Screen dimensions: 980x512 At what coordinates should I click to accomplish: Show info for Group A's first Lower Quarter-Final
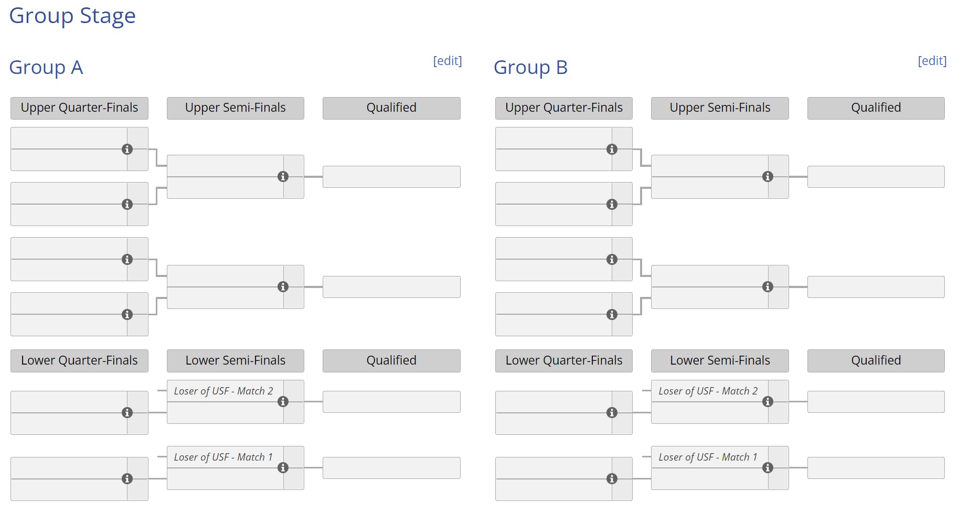127,413
